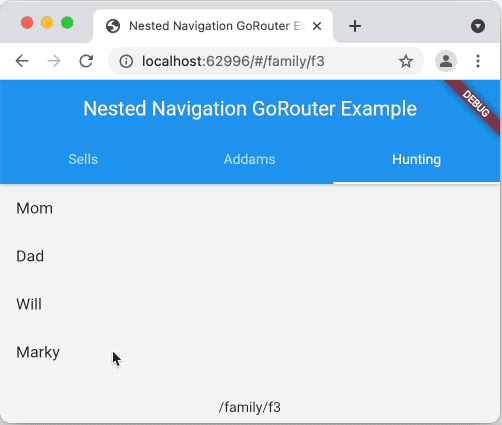The width and height of the screenshot is (502, 425).
Task: Click the globe favicon on the browser tab
Action: (113, 26)
